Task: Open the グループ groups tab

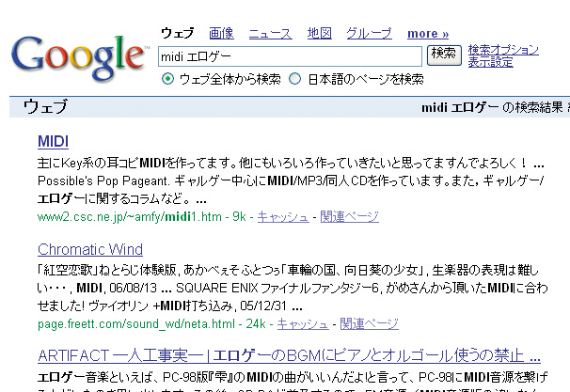Action: pyautogui.click(x=369, y=34)
